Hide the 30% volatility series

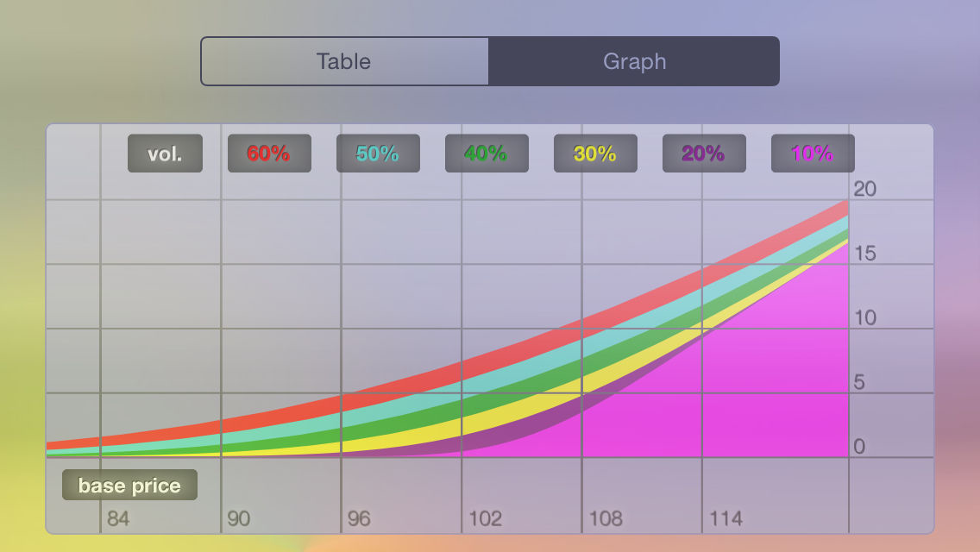(x=594, y=153)
